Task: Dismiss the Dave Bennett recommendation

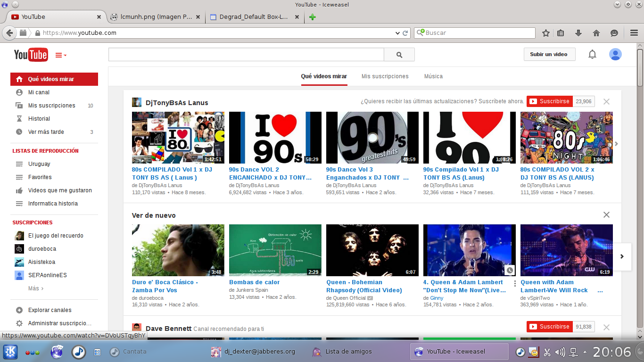Action: point(607,327)
